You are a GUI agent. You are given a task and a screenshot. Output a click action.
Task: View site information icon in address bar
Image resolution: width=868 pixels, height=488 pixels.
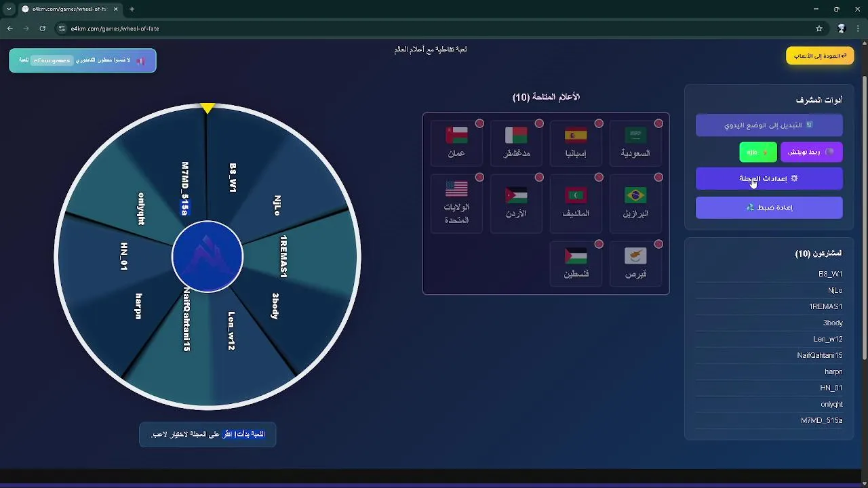point(62,28)
